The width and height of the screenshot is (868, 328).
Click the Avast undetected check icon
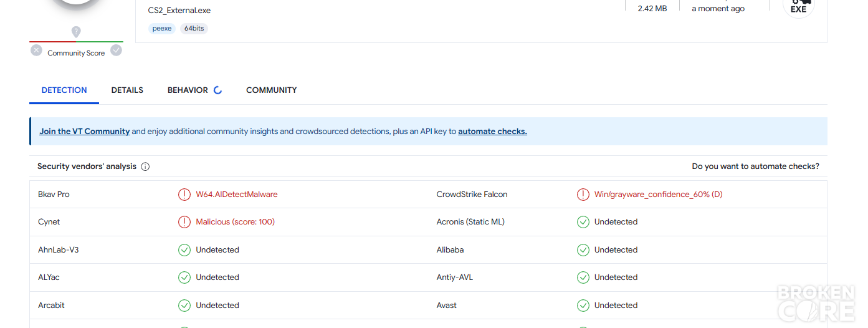pyautogui.click(x=583, y=306)
